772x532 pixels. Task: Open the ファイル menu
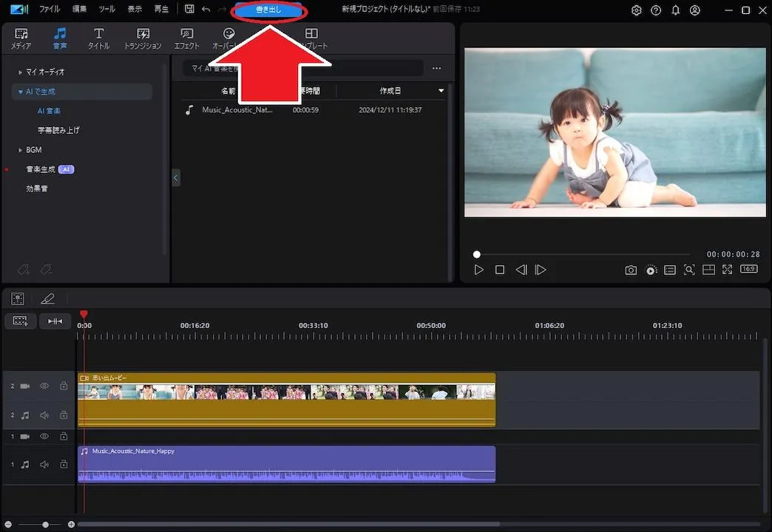coord(49,9)
